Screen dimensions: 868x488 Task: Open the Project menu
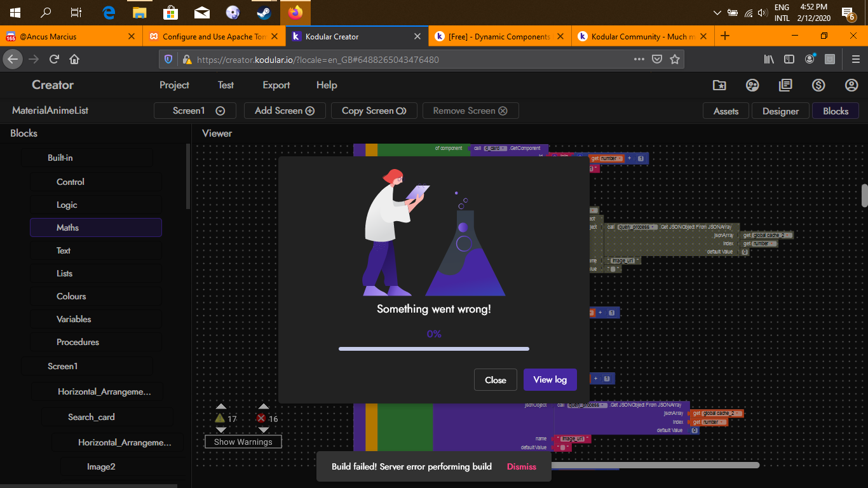[x=174, y=85]
